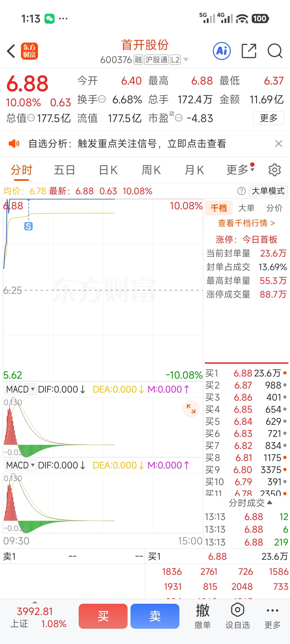Open the 市盈 info bubble icon
This screenshot has width=290, height=644.
pos(179,118)
